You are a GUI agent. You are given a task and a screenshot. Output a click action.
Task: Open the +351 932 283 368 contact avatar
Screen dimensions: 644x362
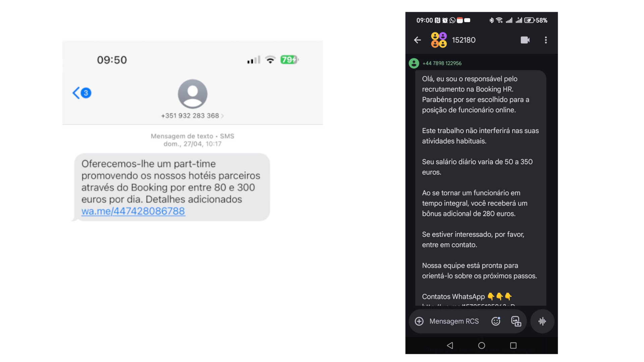(193, 94)
